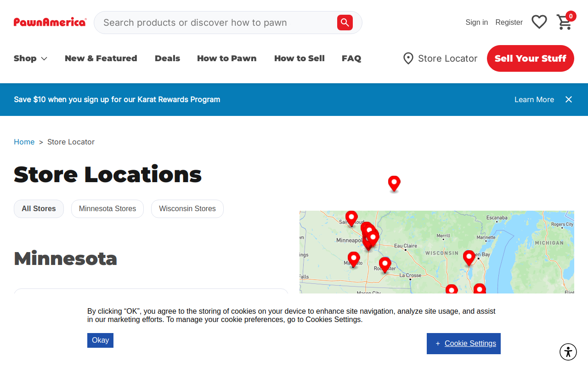Image resolution: width=588 pixels, height=368 pixels.
Task: Open the shopping cart icon
Action: [x=565, y=22]
